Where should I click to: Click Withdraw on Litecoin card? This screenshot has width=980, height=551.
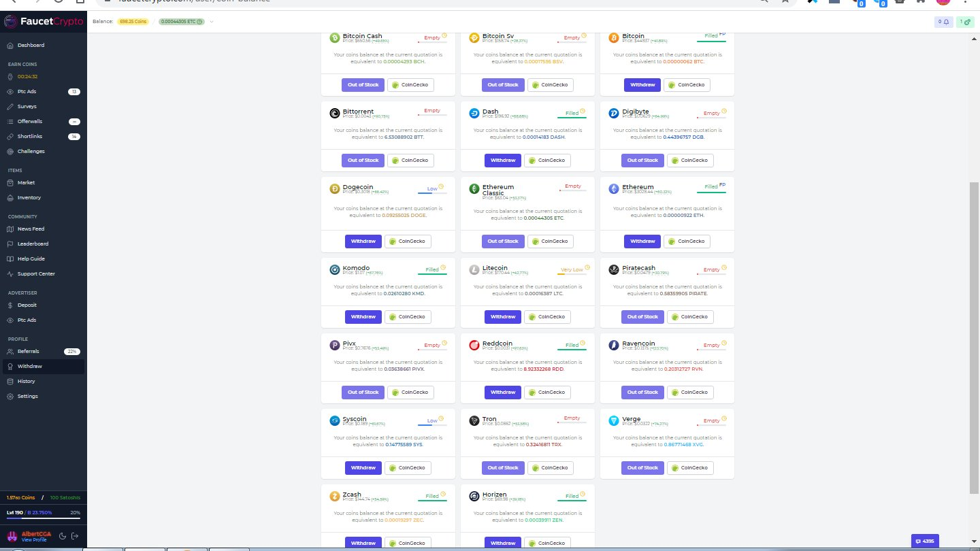tap(502, 317)
